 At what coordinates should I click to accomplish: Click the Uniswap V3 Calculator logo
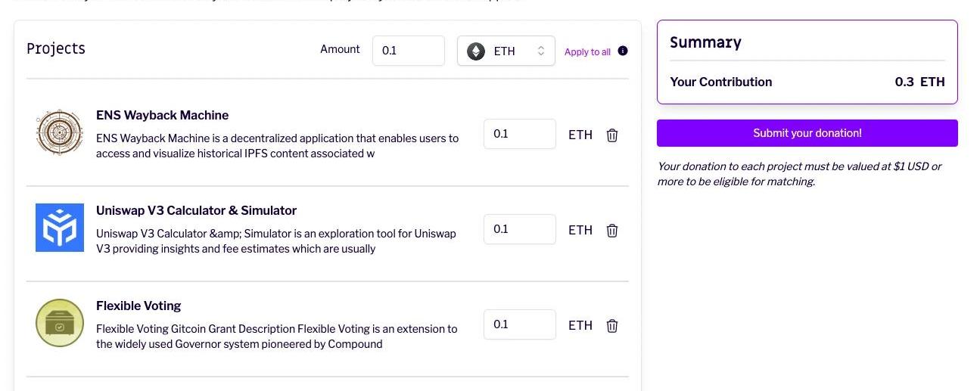pos(59,228)
